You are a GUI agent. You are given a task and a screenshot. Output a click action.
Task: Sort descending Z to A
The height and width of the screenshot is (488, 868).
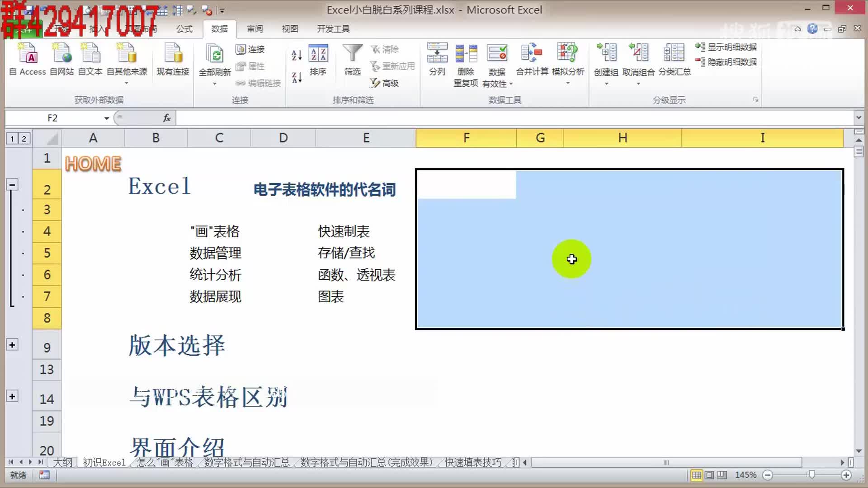click(x=297, y=78)
